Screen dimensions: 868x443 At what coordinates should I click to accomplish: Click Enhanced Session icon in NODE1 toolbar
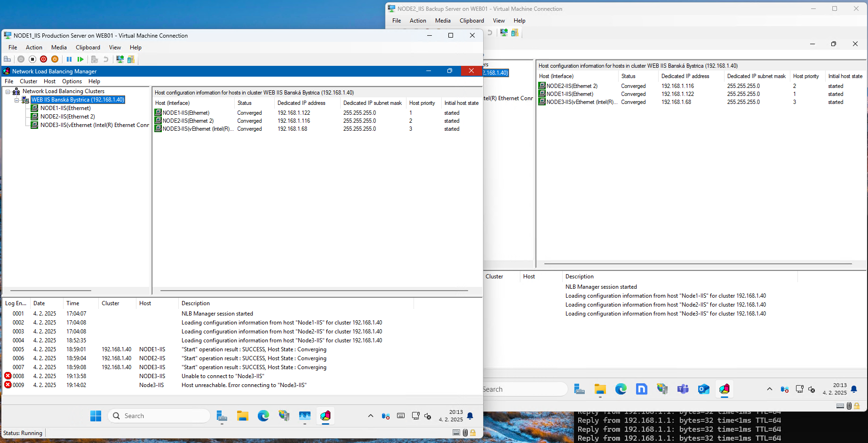(120, 59)
